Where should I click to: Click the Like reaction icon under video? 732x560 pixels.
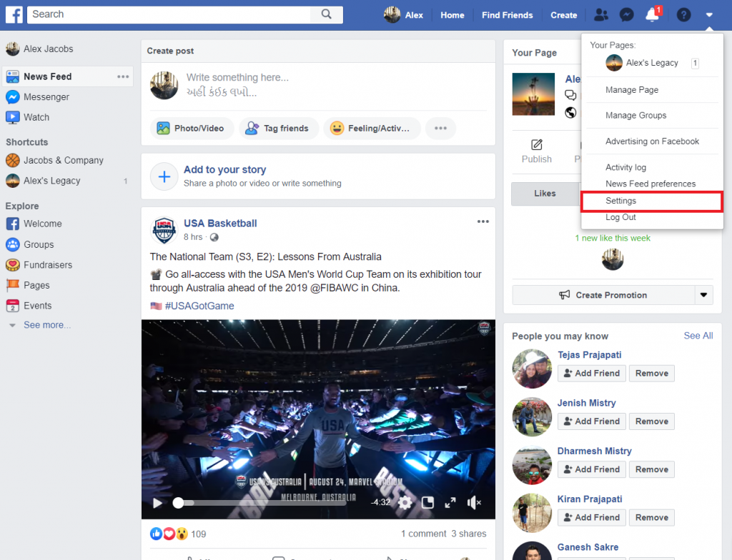(156, 534)
